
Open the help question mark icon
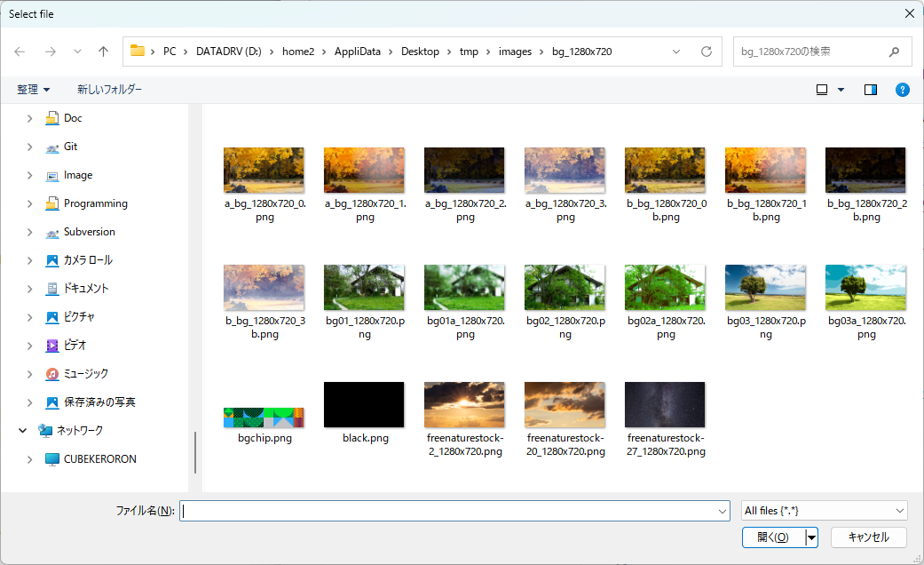point(902,90)
